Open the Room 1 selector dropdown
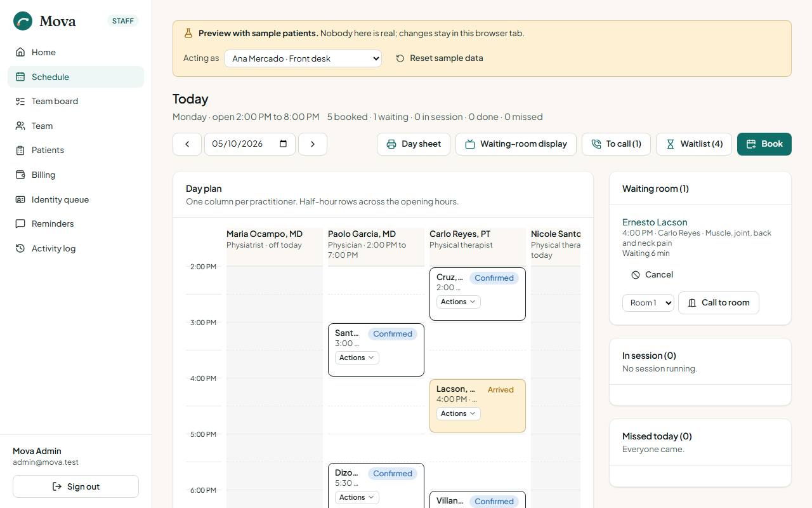This screenshot has width=812, height=508. point(648,303)
